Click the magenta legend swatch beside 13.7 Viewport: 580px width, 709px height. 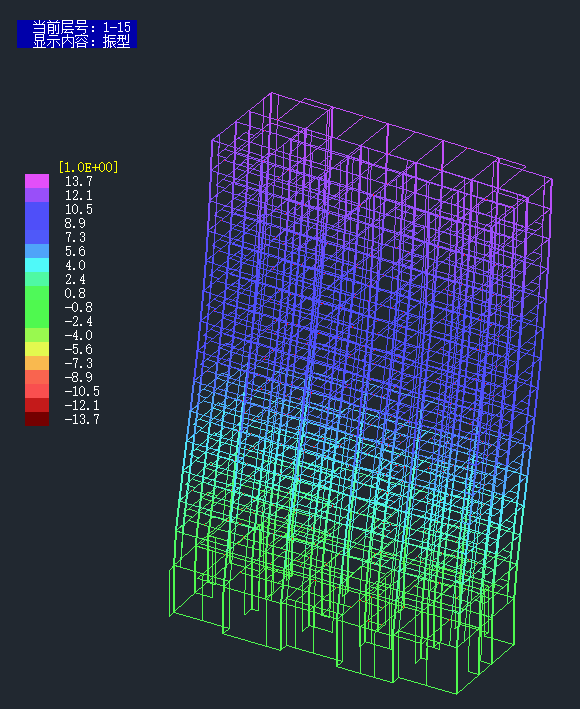(x=37, y=181)
